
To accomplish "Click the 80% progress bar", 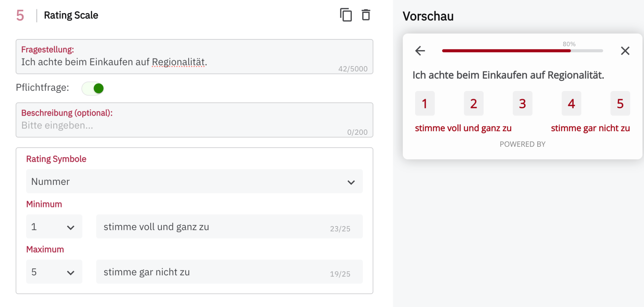I will [x=522, y=51].
